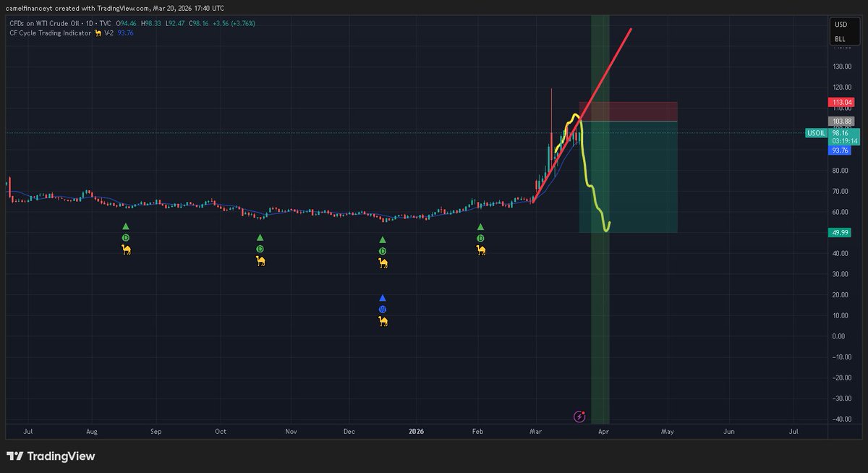Select the camel signal icon below February triangle
Viewport: 868px width, 473px height.
pyautogui.click(x=481, y=250)
